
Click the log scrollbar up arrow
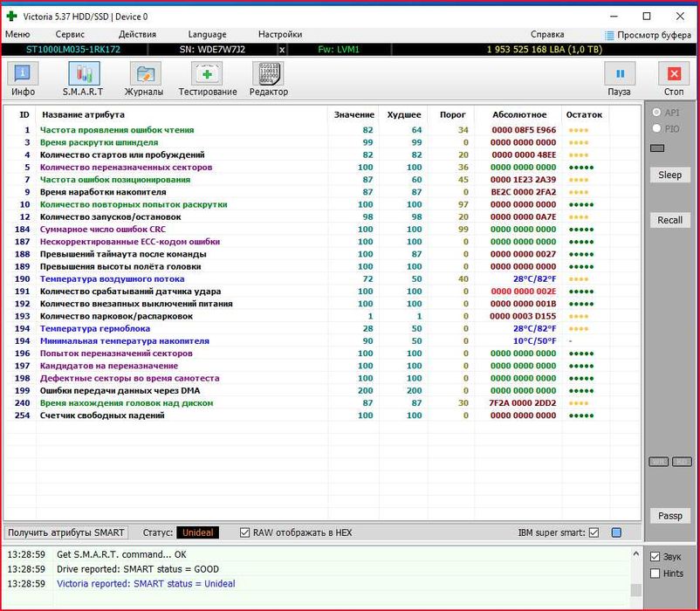tap(636, 554)
